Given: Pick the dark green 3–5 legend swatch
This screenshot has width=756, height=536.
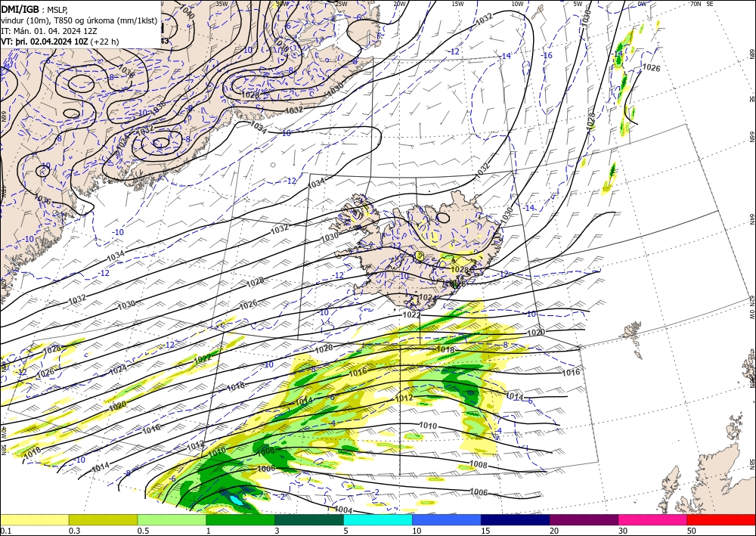Looking at the screenshot, I should pos(309,519).
